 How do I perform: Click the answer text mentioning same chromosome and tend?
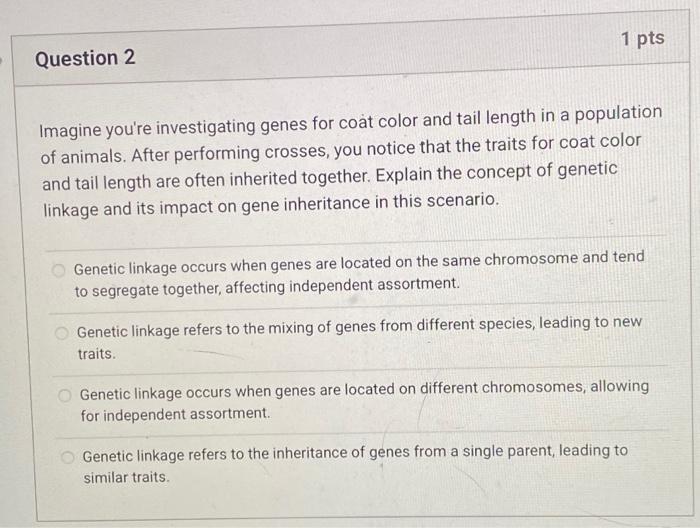[x=359, y=263]
